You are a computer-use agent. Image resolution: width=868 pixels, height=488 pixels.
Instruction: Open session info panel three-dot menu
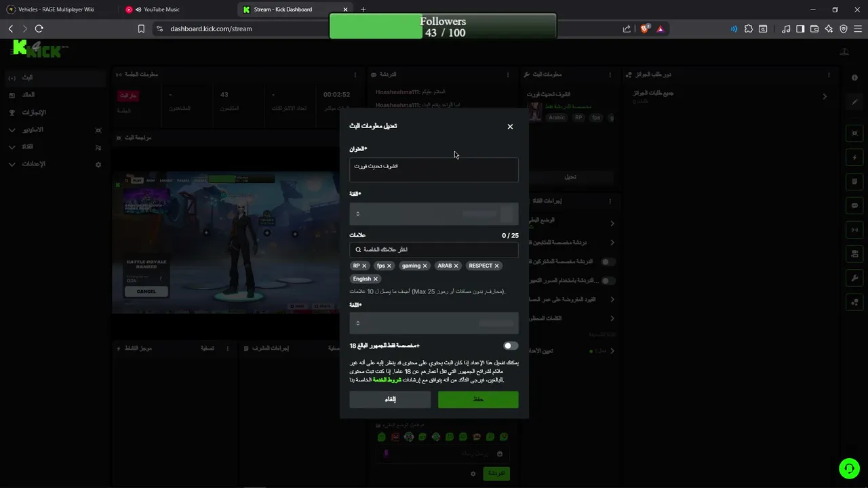click(355, 75)
